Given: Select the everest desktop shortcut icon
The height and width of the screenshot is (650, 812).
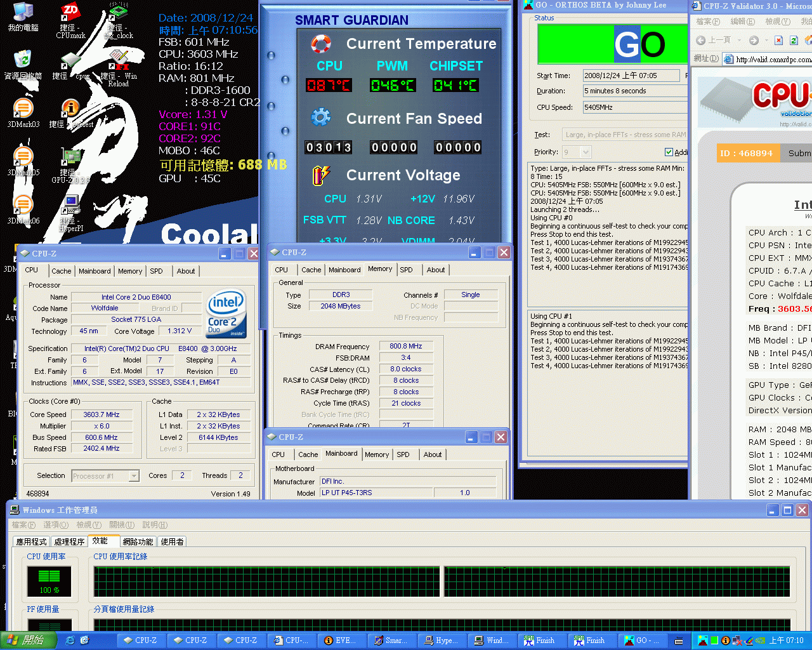Looking at the screenshot, I should pos(70,114).
